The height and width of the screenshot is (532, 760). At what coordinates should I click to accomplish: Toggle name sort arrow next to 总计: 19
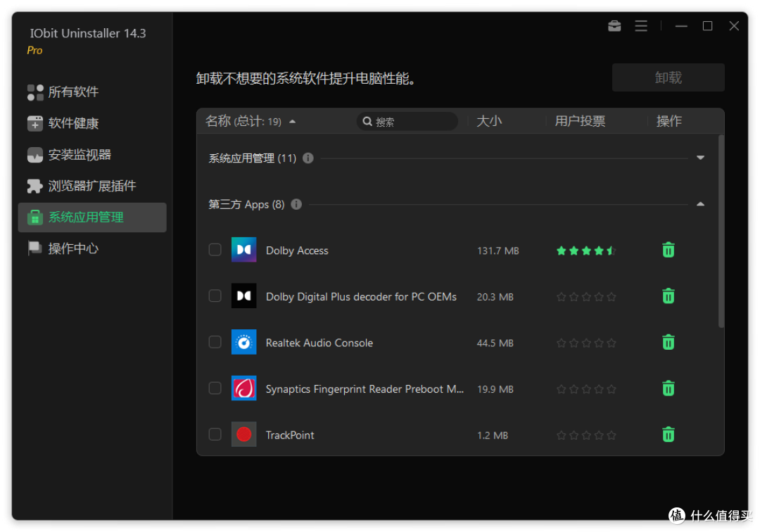pyautogui.click(x=292, y=122)
